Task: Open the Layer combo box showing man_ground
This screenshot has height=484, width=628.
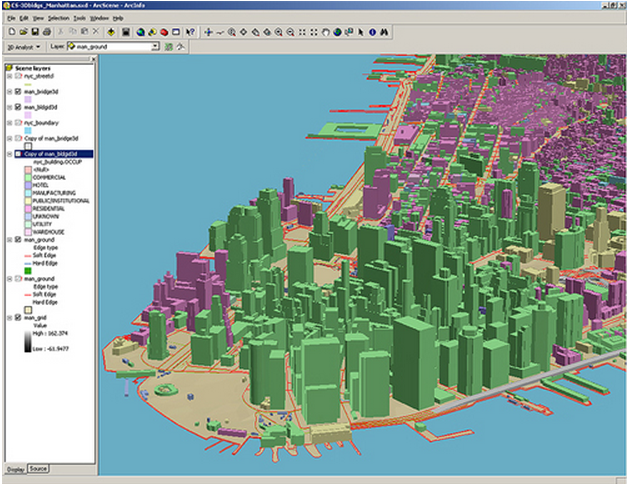Action: (155, 47)
